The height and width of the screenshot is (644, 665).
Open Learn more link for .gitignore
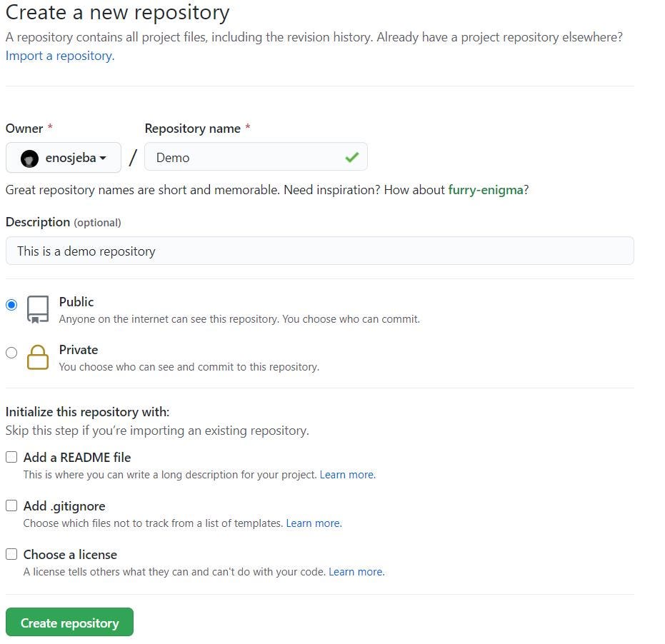click(314, 523)
